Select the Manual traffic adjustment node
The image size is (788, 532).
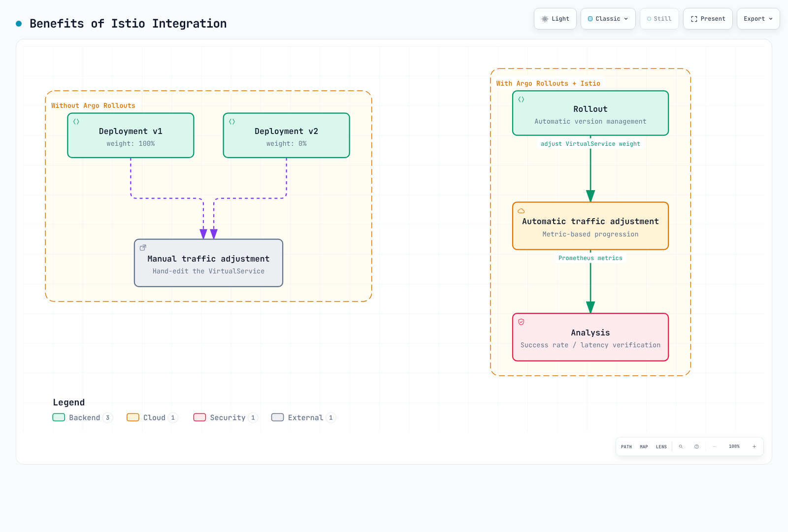[x=208, y=263]
